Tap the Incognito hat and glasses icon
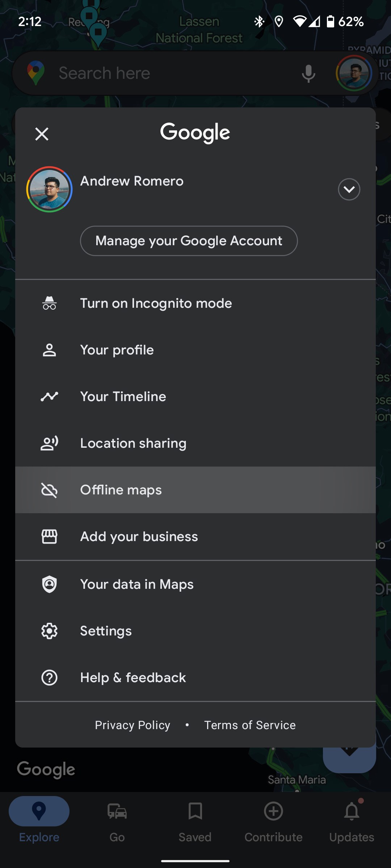391x868 pixels. click(49, 303)
